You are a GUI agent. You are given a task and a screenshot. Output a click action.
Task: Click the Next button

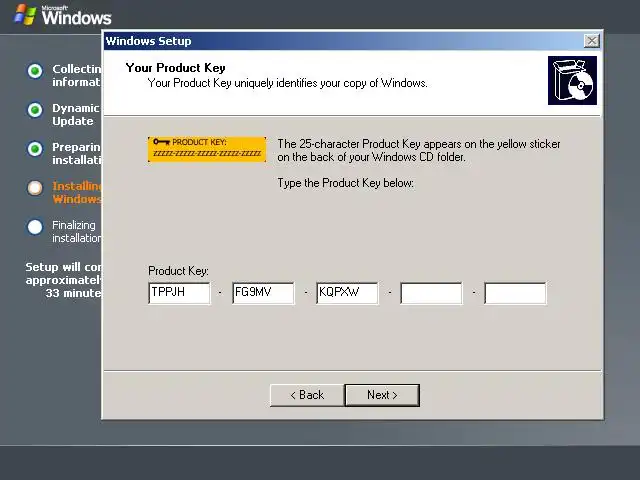click(x=382, y=395)
